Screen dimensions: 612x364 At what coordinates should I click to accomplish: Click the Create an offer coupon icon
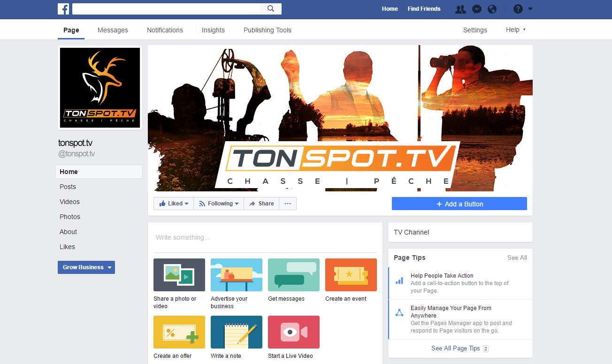pyautogui.click(x=179, y=332)
